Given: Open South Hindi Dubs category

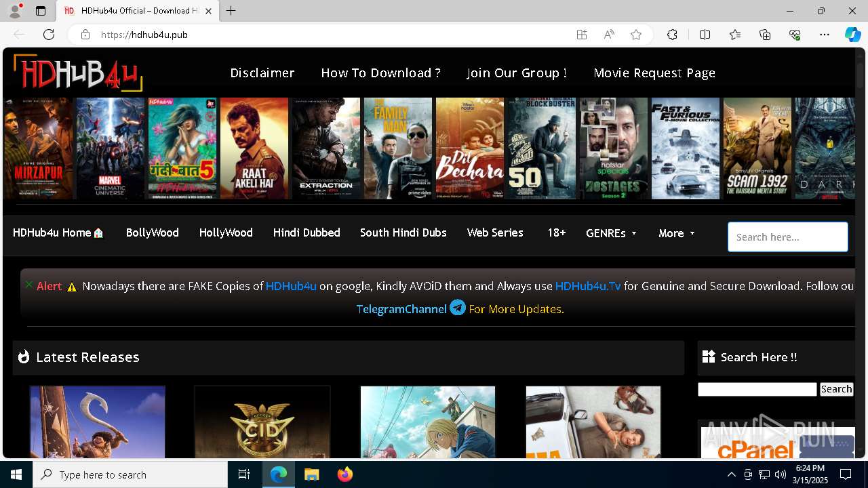Looking at the screenshot, I should (x=403, y=232).
